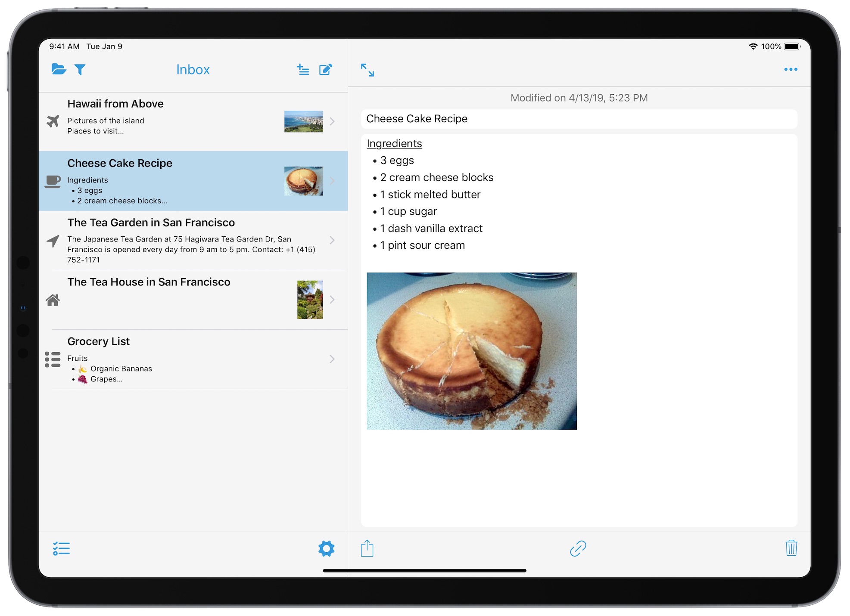Image resolution: width=850 pixels, height=616 pixels.
Task: Tap the Modified on 4/13/19 date label
Action: click(579, 98)
